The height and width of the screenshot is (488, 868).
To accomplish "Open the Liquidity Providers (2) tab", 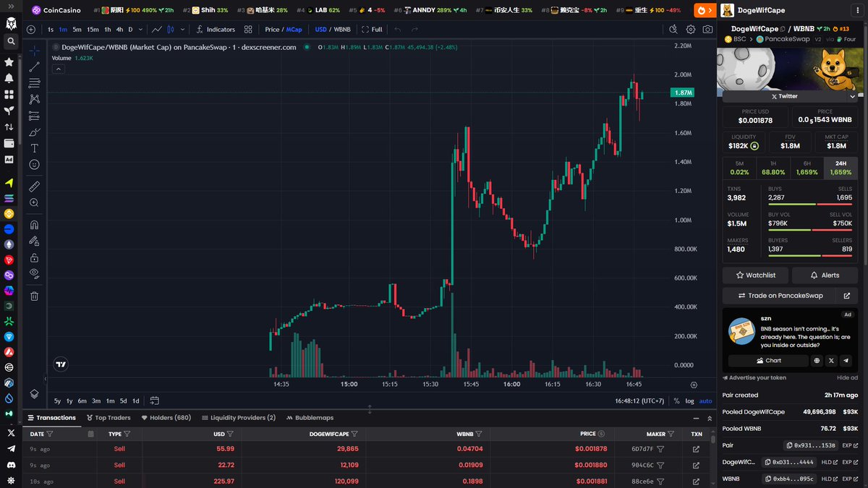I will 239,418.
